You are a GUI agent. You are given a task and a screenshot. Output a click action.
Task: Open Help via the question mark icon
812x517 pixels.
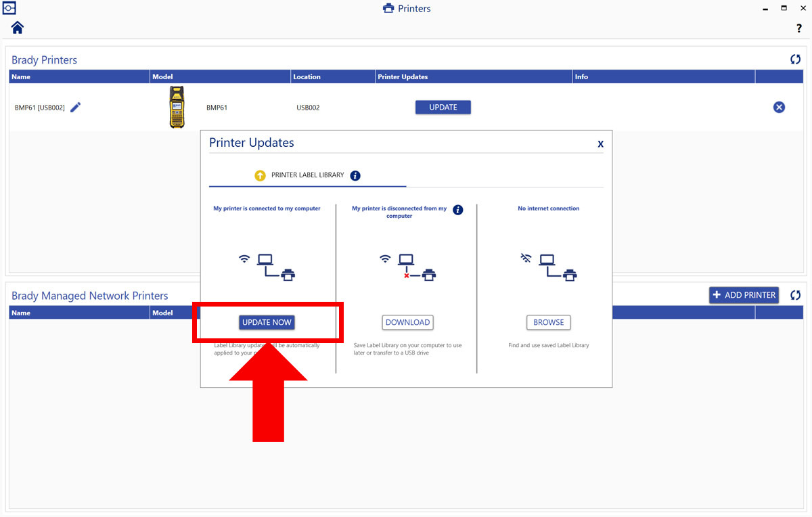[799, 28]
